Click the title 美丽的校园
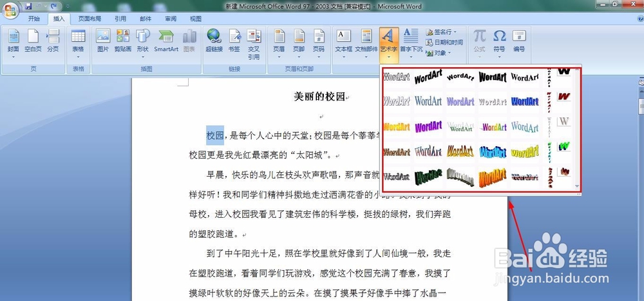Image resolution: width=644 pixels, height=301 pixels. (319, 97)
